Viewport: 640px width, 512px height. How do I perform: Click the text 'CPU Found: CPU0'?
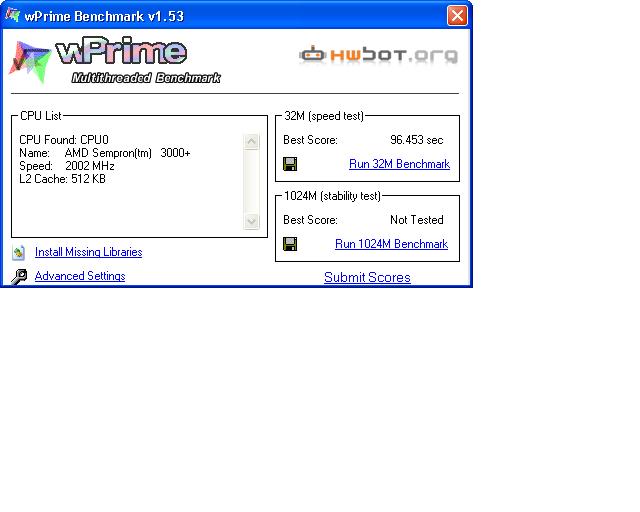(64, 140)
